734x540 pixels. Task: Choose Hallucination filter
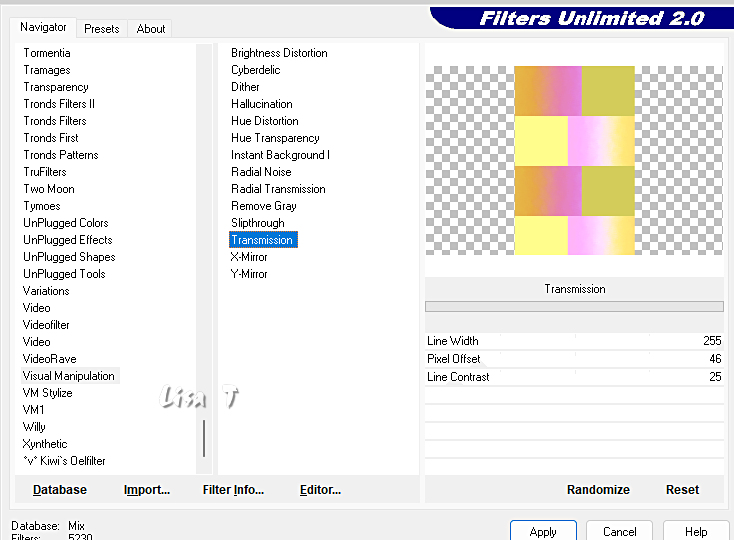point(262,104)
